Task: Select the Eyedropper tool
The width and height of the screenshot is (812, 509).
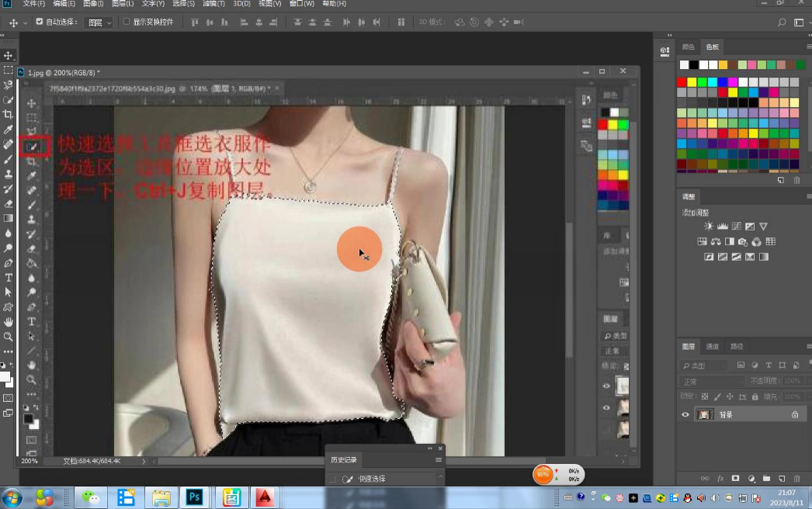Action: point(9,129)
